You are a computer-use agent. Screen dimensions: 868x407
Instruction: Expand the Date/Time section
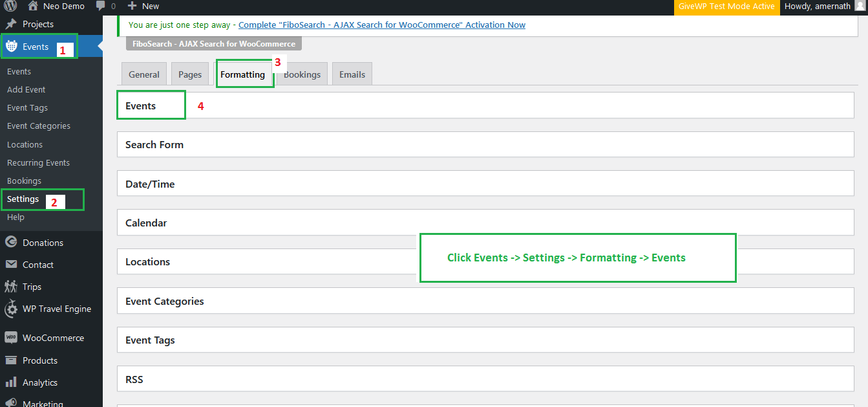click(485, 184)
